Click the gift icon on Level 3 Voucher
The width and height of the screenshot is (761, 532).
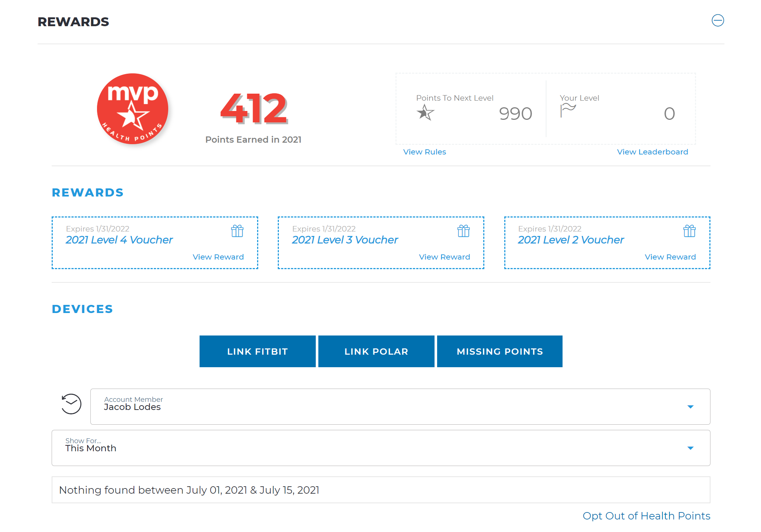(x=463, y=231)
